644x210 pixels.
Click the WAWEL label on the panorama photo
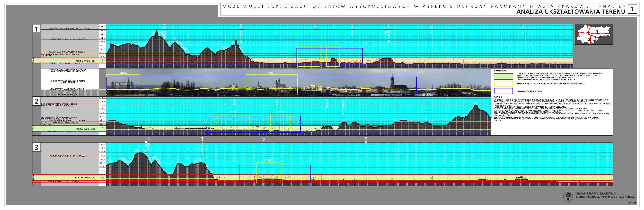pos(123,73)
